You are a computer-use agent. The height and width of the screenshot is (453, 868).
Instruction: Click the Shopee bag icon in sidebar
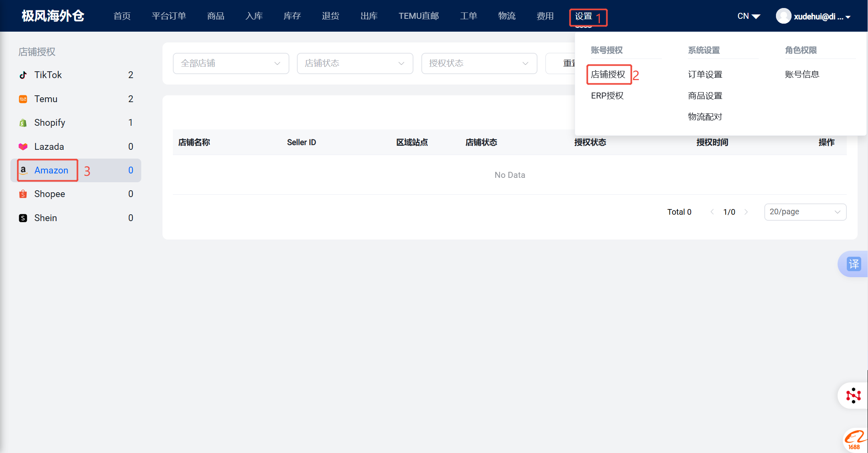point(23,194)
